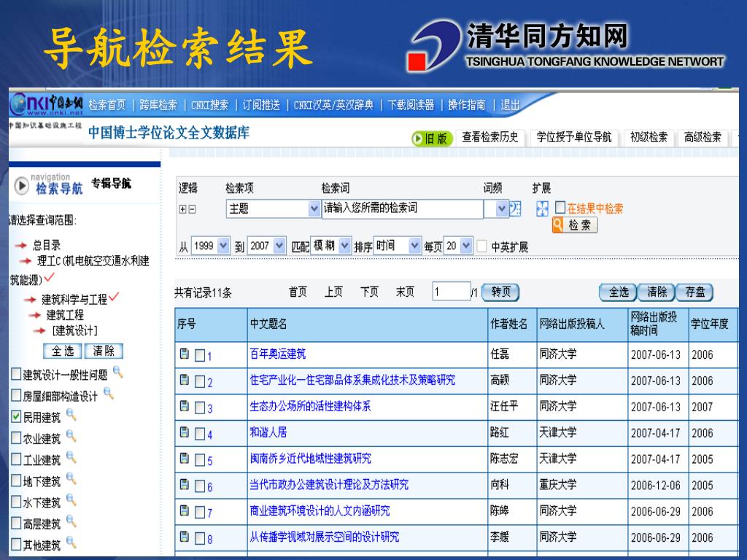Viewport: 747px width, 560px height.
Task: Click the magnifier icon beside 工业建筑
Action: (x=71, y=457)
